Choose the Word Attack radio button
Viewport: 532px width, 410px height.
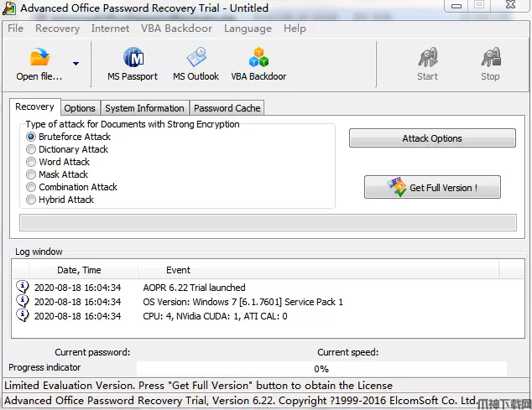(x=31, y=162)
